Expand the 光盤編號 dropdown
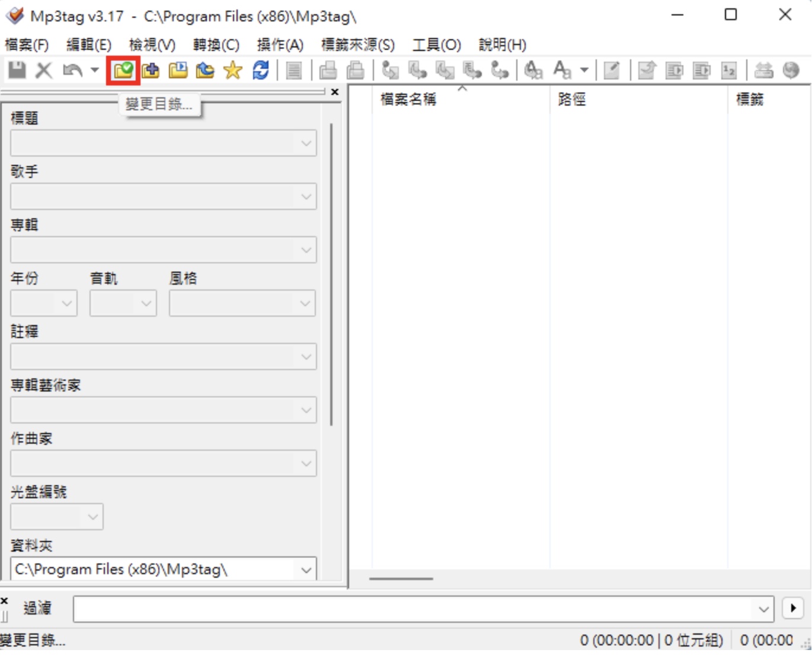The image size is (812, 656). click(93, 517)
